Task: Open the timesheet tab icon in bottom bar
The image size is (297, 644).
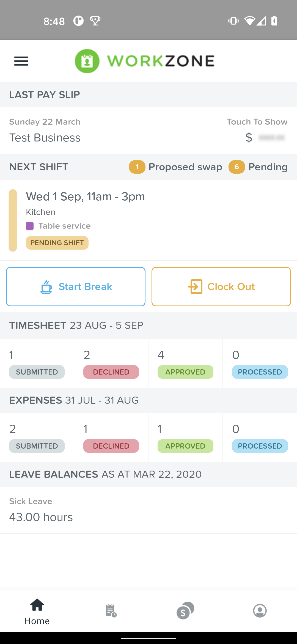Action: point(111,610)
